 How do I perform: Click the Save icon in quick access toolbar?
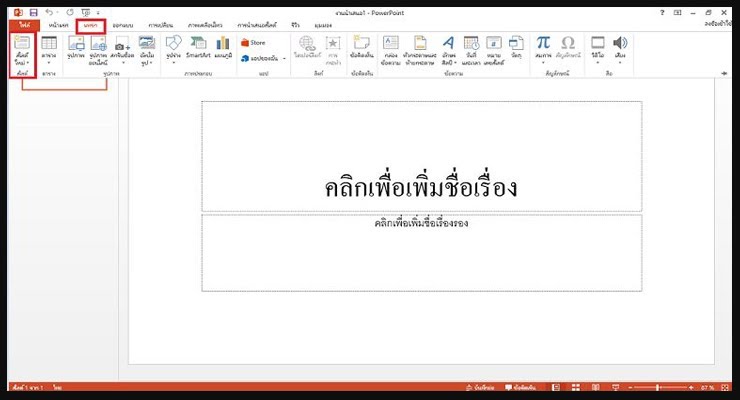tap(33, 11)
